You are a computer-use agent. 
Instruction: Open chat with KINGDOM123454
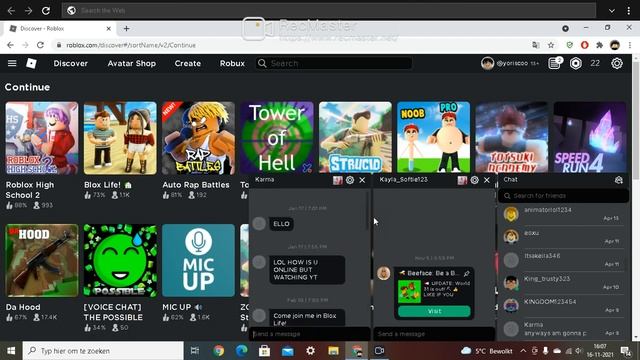pyautogui.click(x=563, y=306)
